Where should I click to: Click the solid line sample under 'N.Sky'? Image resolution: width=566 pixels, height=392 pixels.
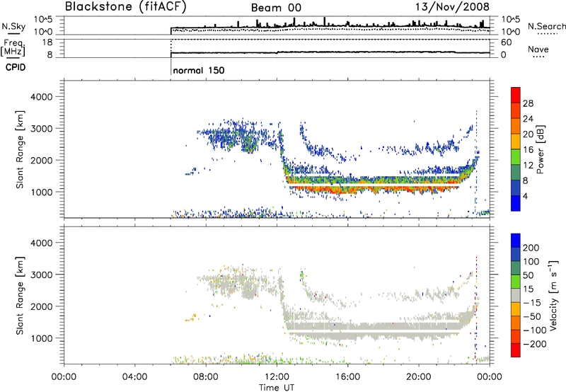pyautogui.click(x=13, y=33)
